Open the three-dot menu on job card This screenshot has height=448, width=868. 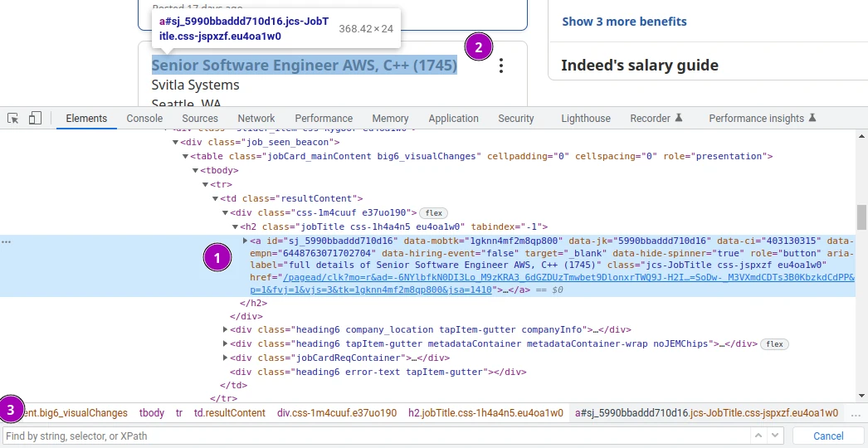pos(500,66)
